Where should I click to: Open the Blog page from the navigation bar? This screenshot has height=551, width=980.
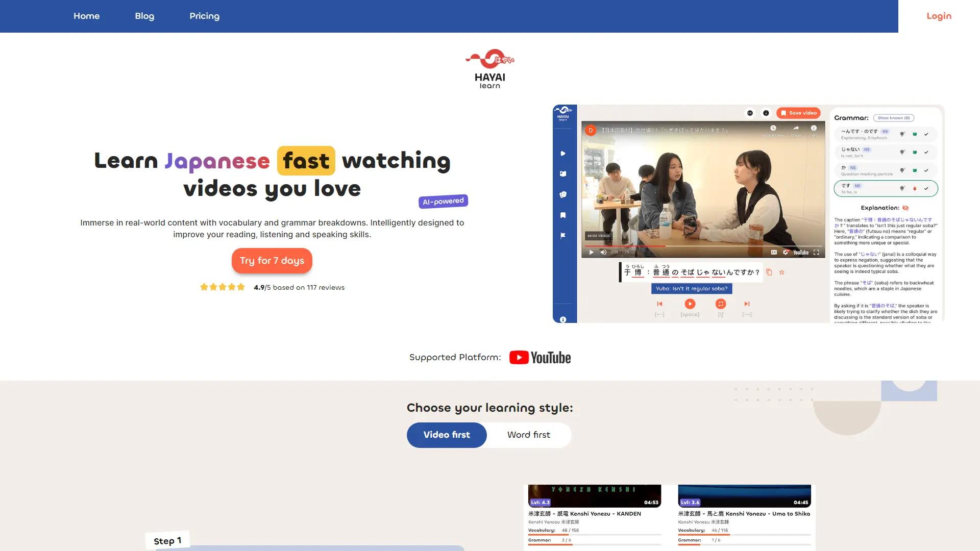144,16
